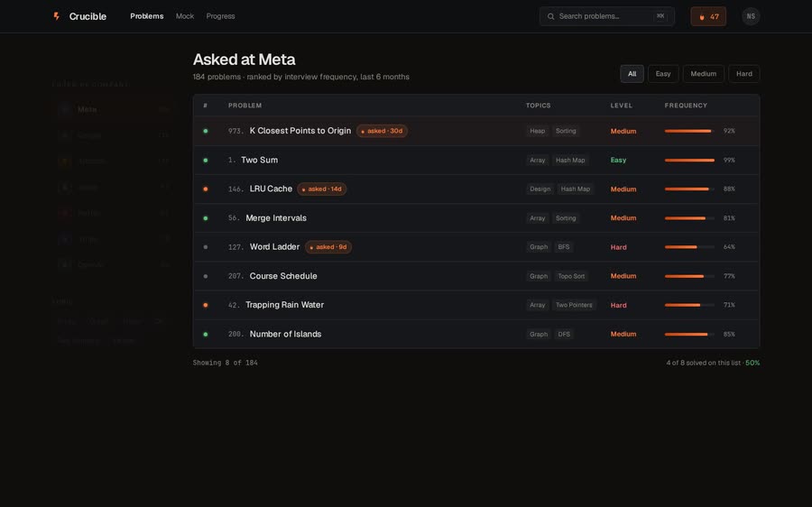Screen dimensions: 812x507
Task: Open the Trapping Rain Water problem
Action: pos(285,305)
